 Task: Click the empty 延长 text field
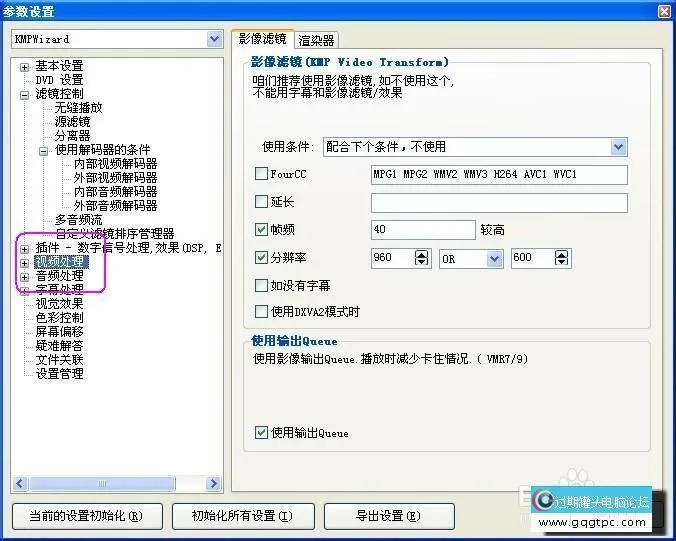point(499,203)
